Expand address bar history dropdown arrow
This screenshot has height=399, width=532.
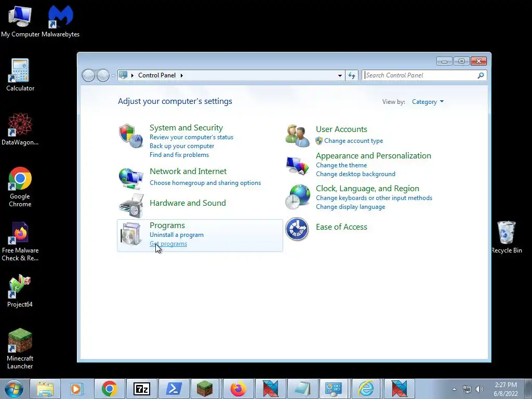tap(340, 75)
